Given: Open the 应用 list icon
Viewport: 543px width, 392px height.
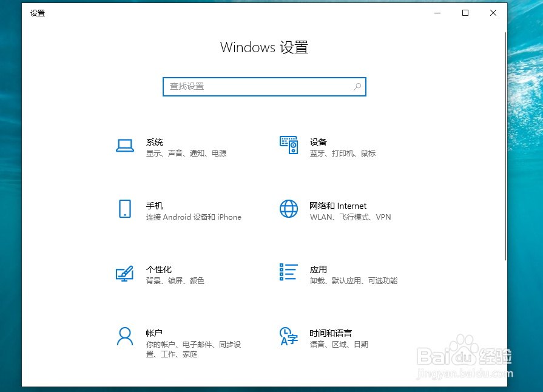Looking at the screenshot, I should 288,272.
